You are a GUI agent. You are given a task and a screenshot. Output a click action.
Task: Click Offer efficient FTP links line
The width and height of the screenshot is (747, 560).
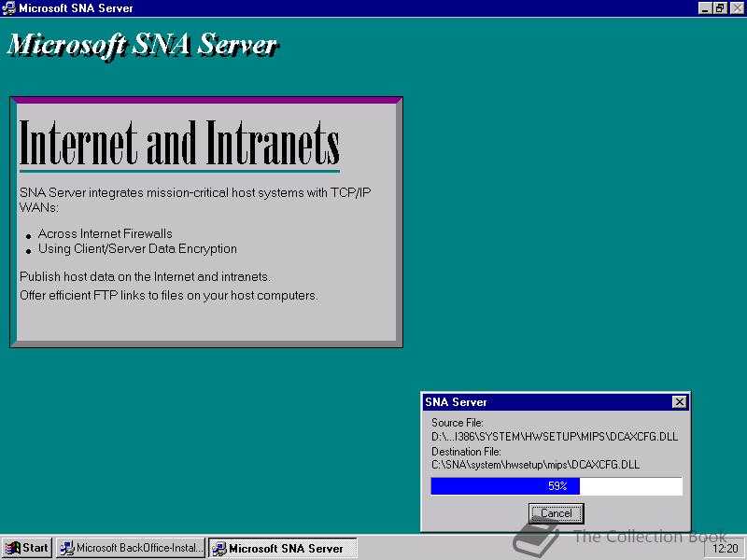(x=169, y=295)
